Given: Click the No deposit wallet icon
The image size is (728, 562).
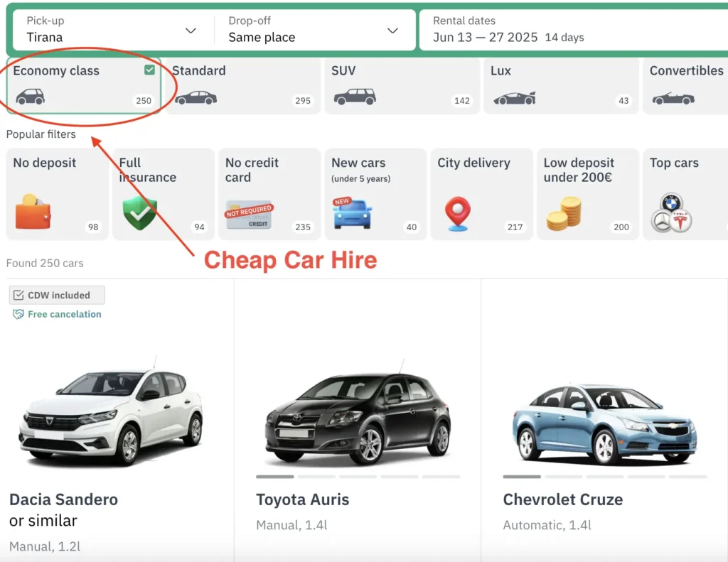Looking at the screenshot, I should [33, 212].
